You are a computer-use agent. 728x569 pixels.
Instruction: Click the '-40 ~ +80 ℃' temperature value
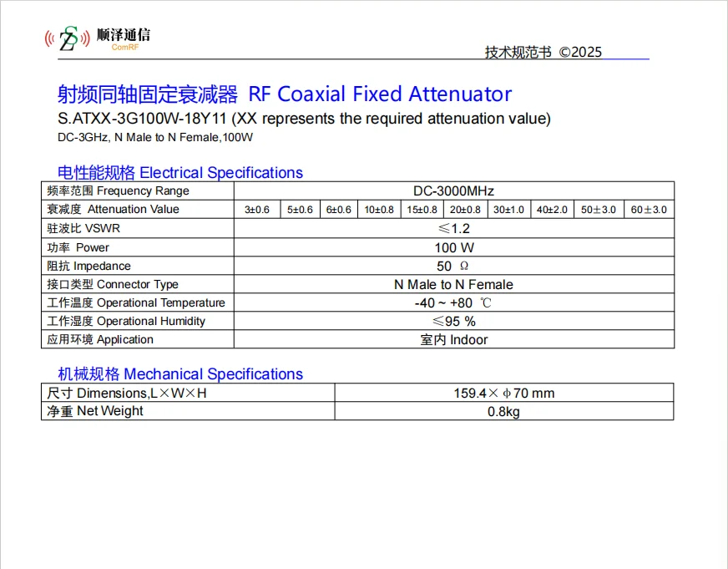pyautogui.click(x=452, y=302)
